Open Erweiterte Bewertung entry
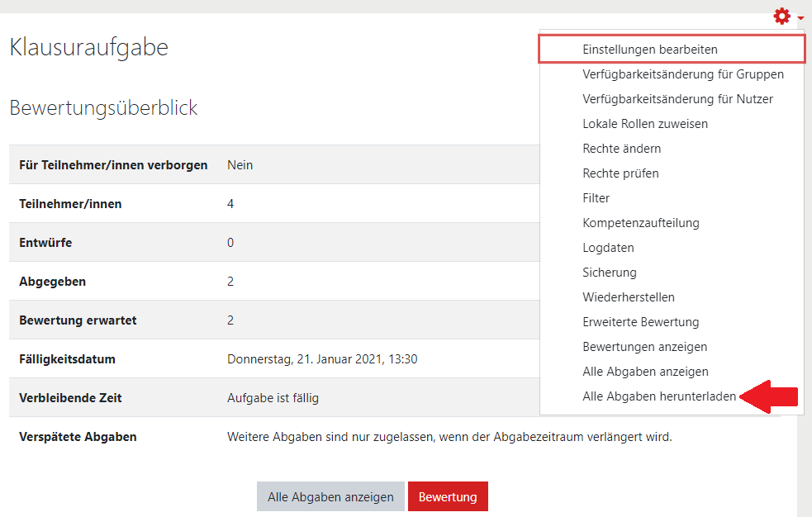This screenshot has height=517, width=812. tap(672, 322)
